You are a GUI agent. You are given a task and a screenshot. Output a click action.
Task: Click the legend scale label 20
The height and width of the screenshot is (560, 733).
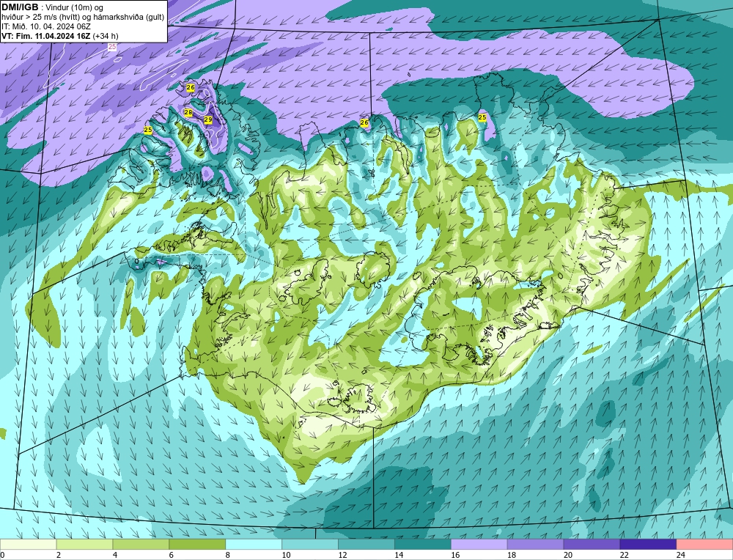[568, 555]
